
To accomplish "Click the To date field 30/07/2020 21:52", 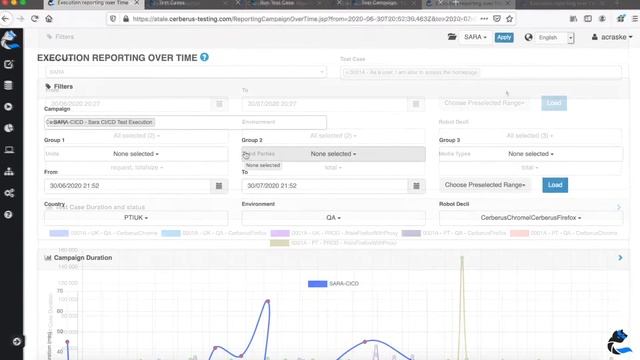I will [x=325, y=186].
